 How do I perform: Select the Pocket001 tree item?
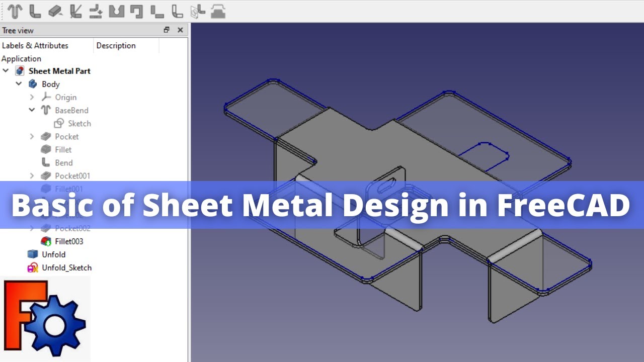pos(73,175)
